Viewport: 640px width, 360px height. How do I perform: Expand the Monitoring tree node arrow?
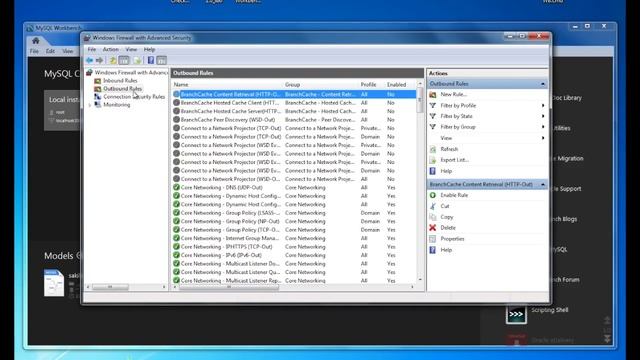click(90, 105)
